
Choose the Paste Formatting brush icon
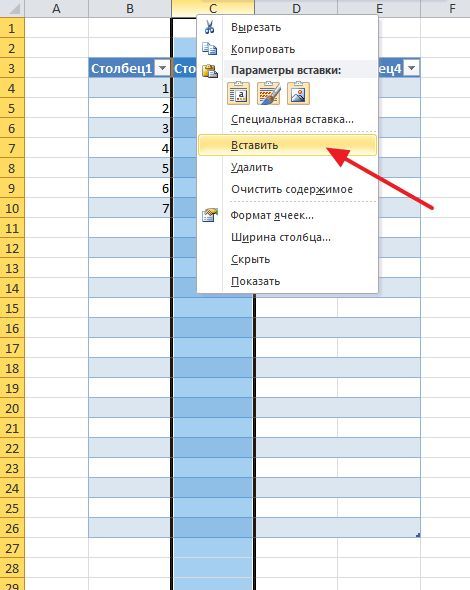pyautogui.click(x=269, y=93)
